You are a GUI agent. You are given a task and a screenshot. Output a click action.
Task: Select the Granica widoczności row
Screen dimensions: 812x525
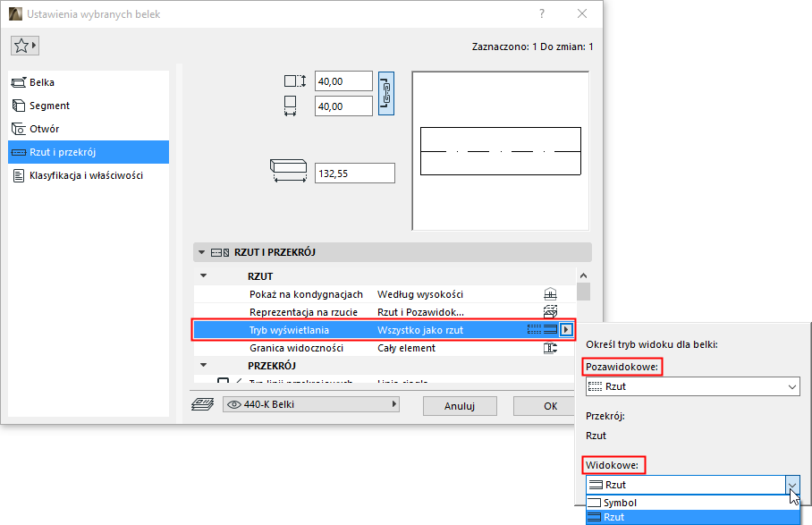pos(385,348)
